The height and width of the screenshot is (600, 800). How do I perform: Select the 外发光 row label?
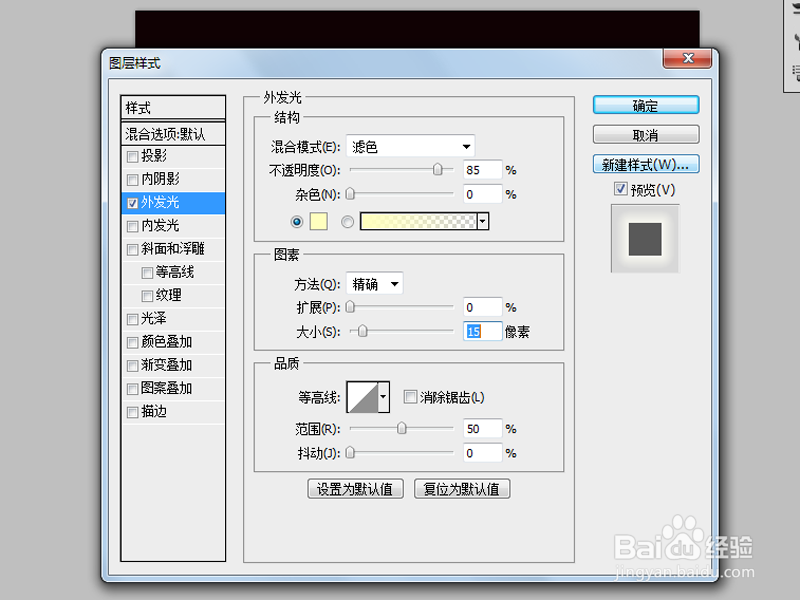(x=160, y=203)
